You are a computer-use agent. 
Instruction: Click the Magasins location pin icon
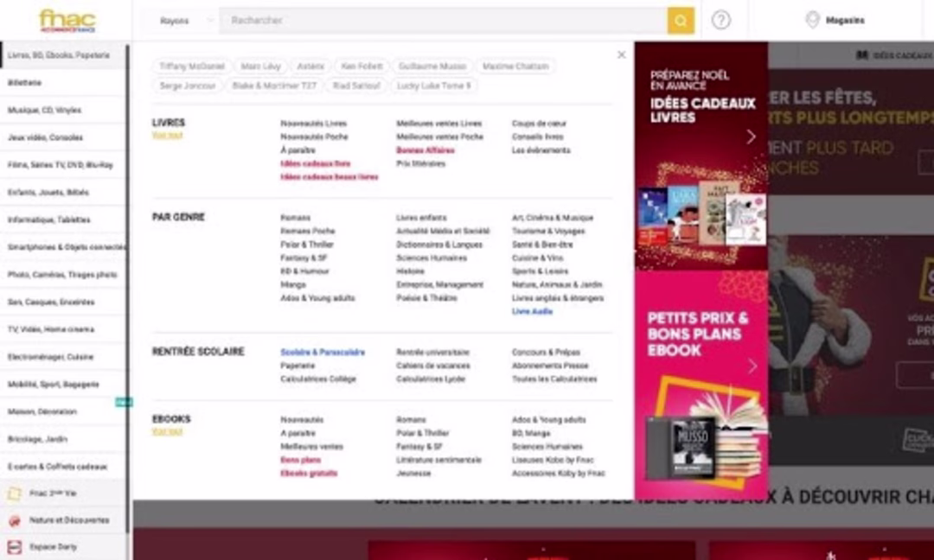[x=812, y=20]
